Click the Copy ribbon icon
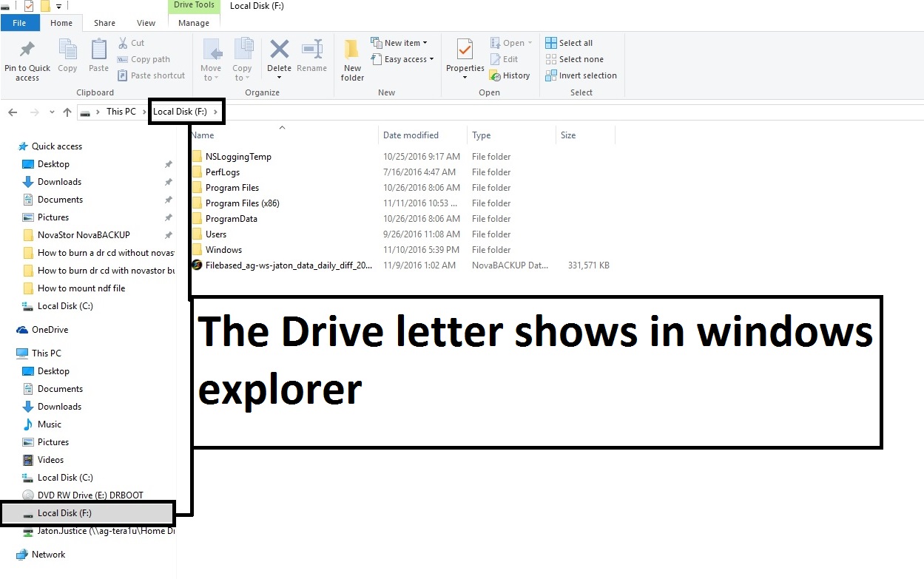924x579 pixels. coord(67,50)
